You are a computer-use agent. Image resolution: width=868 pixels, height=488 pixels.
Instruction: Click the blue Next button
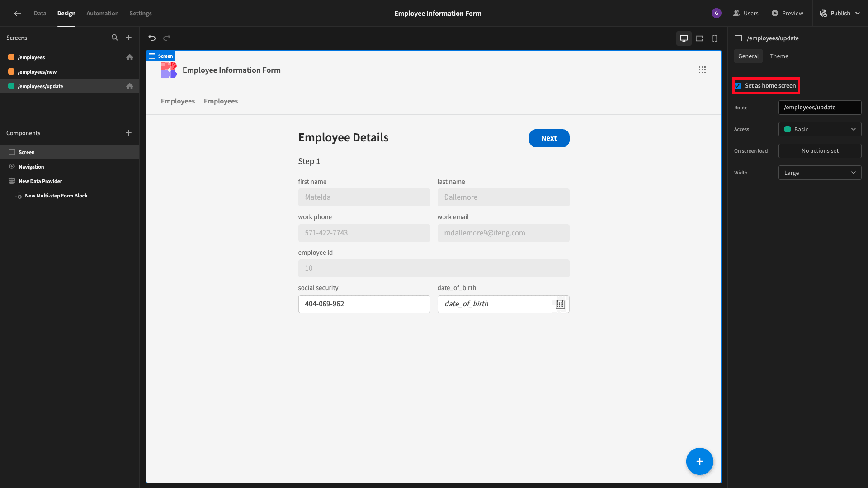tap(549, 138)
